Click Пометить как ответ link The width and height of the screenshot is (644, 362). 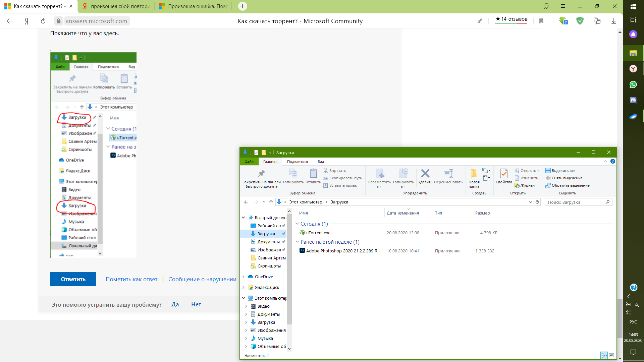point(131,279)
